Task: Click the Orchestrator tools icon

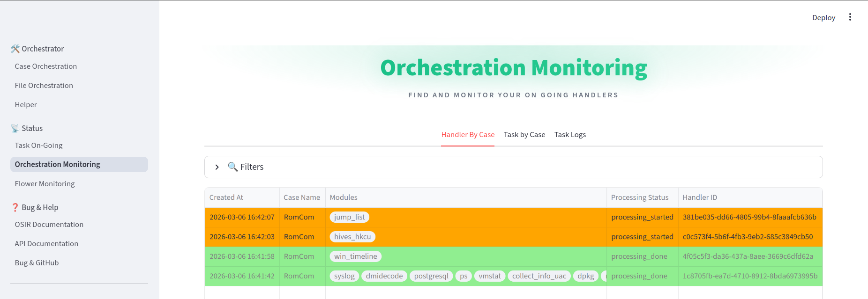Action: point(15,49)
